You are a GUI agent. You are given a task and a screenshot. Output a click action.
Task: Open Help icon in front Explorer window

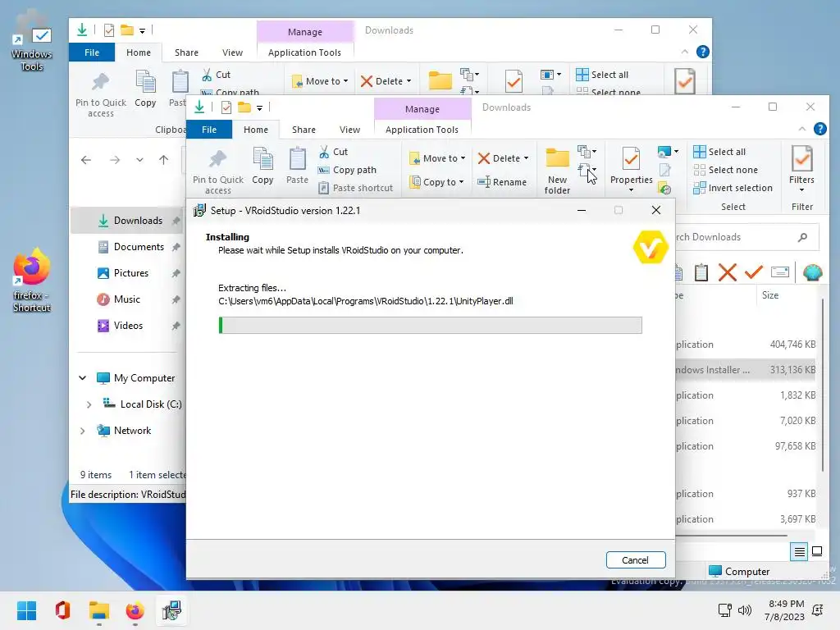pos(819,129)
